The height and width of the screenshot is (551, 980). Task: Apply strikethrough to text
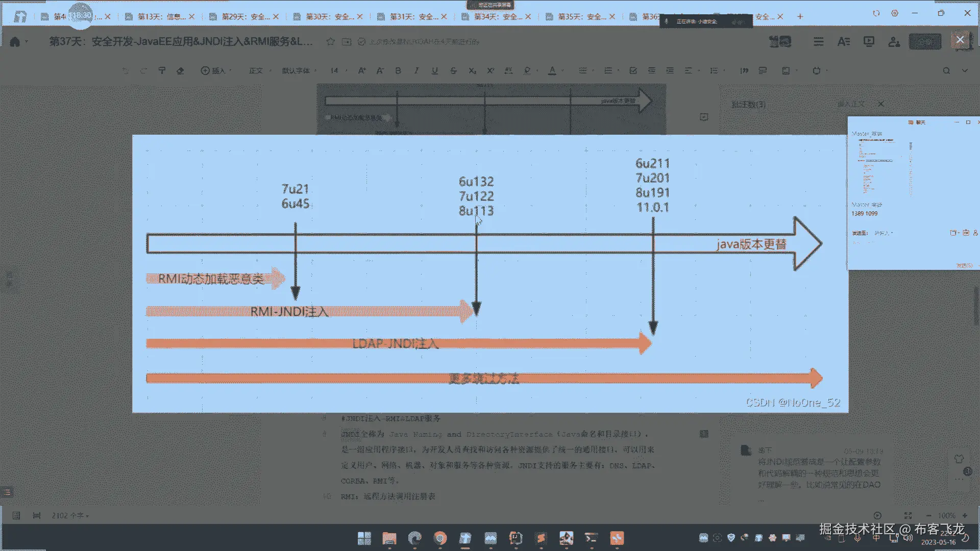pos(453,71)
